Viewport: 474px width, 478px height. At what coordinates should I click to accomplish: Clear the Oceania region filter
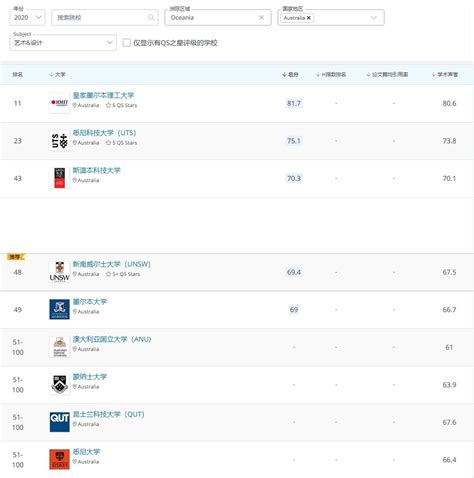click(x=262, y=18)
